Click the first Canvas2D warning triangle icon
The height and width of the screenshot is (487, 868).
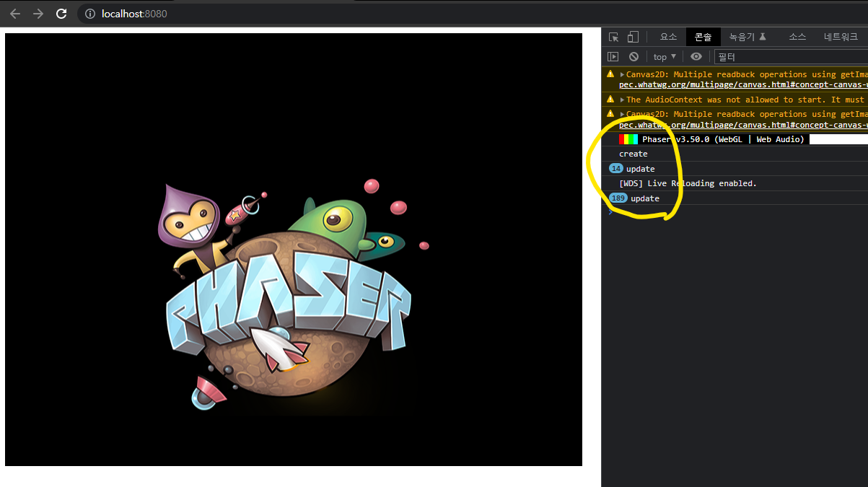tap(610, 74)
